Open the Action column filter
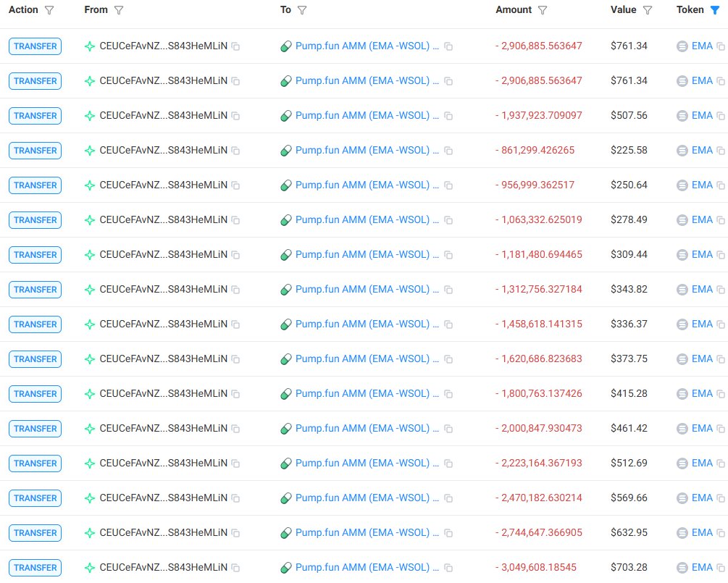This screenshot has width=728, height=583. tap(49, 10)
